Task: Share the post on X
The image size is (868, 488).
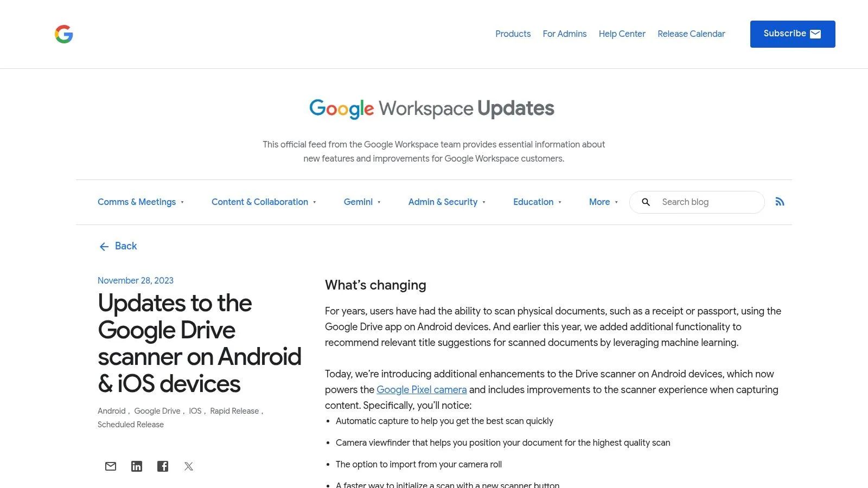Action: (188, 466)
